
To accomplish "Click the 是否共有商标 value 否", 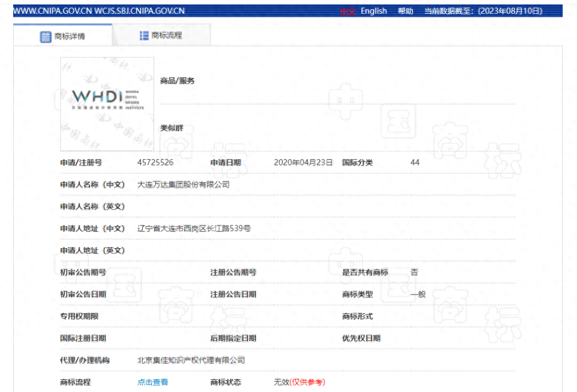I will pyautogui.click(x=413, y=272).
